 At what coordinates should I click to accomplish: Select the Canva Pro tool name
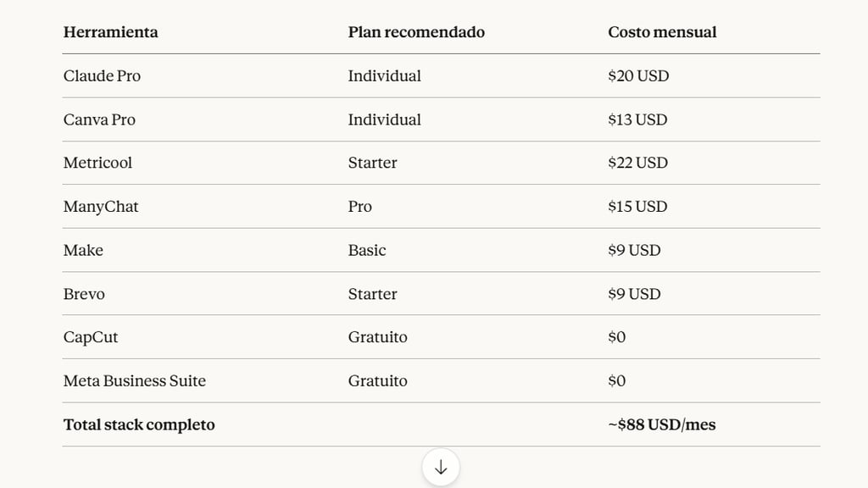point(99,119)
